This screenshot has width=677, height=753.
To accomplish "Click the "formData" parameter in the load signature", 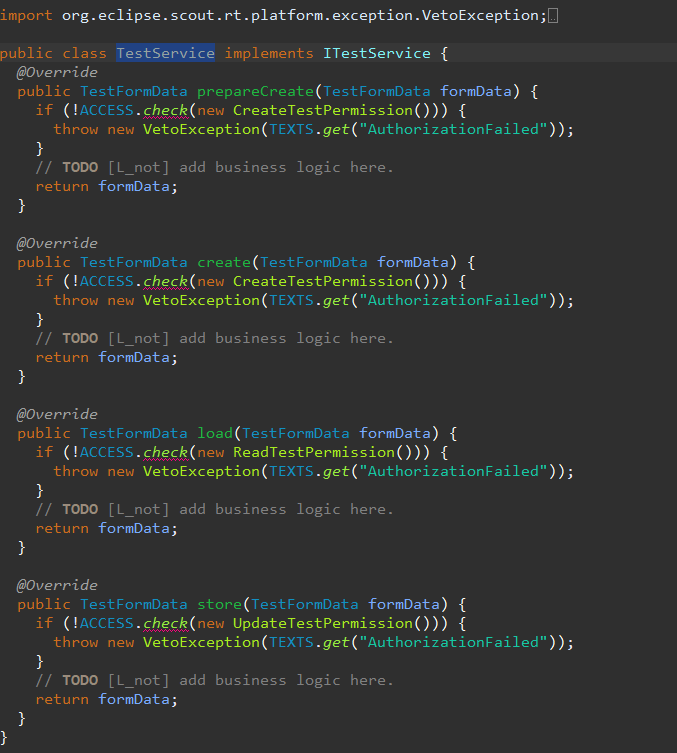I will (x=395, y=433).
